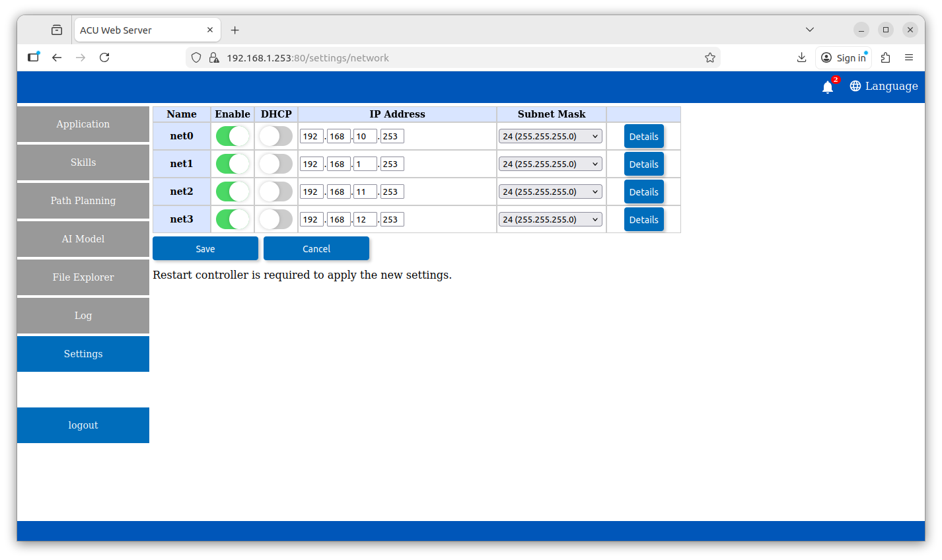Disable the net3 Enable toggle
The image size is (942, 560).
click(x=233, y=219)
